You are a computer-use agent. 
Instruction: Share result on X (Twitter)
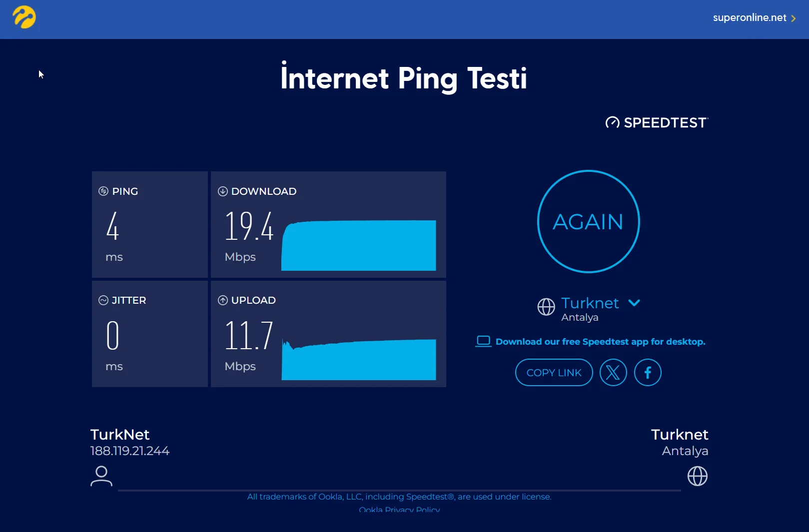[613, 373]
